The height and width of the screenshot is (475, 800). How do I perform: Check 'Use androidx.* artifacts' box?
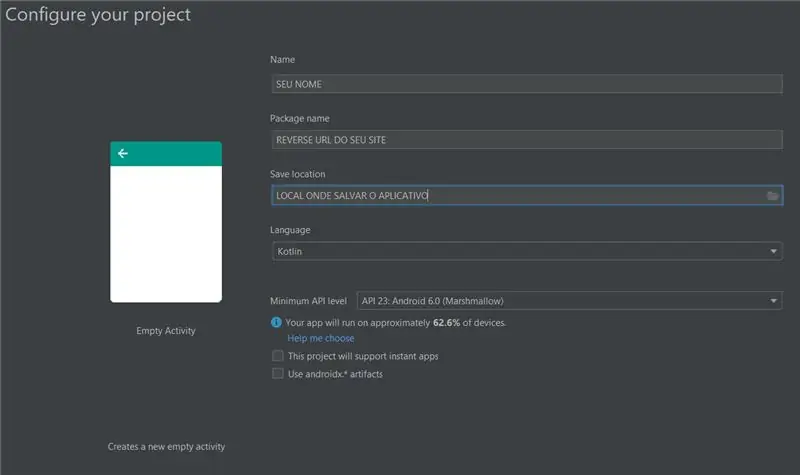[x=278, y=373]
